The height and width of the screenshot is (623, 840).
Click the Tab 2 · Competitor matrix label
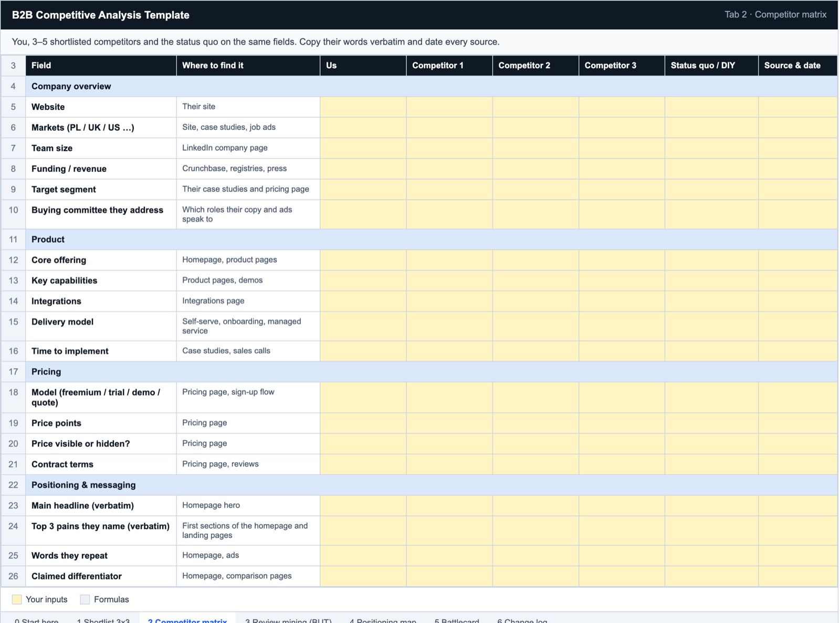click(x=775, y=15)
